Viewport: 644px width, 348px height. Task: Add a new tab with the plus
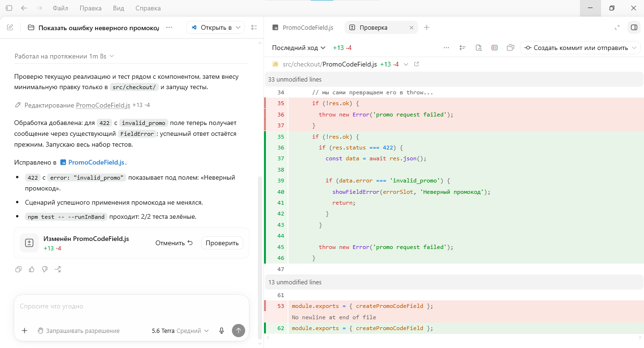click(427, 27)
